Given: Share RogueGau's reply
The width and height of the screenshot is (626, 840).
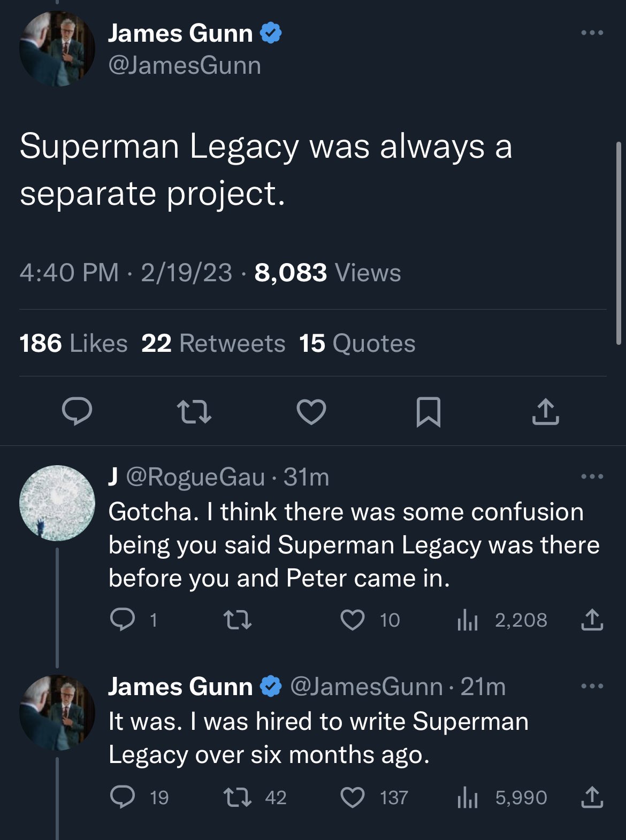Looking at the screenshot, I should coord(592,620).
